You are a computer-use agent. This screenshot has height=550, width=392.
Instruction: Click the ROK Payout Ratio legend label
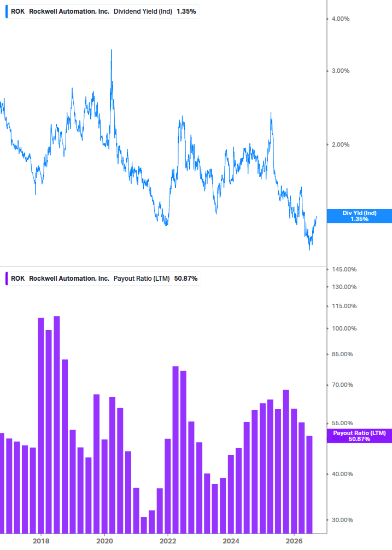[x=104, y=279]
